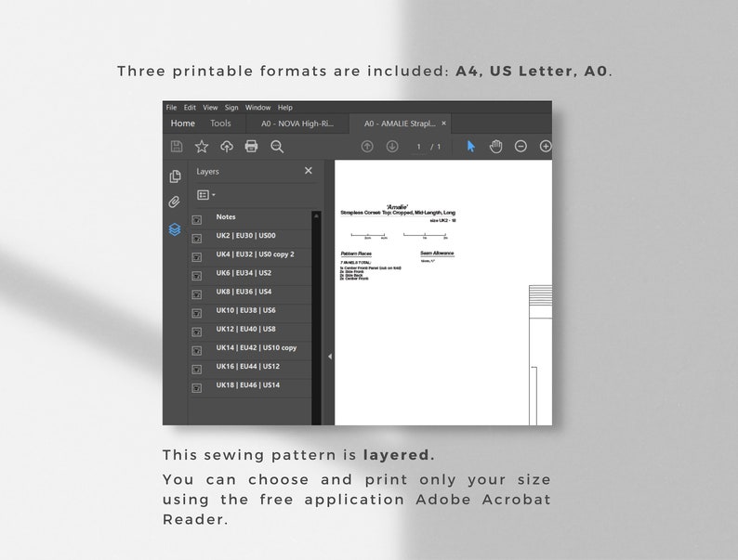Viewport: 738px width, 560px height.
Task: Open the File menu
Action: (171, 108)
